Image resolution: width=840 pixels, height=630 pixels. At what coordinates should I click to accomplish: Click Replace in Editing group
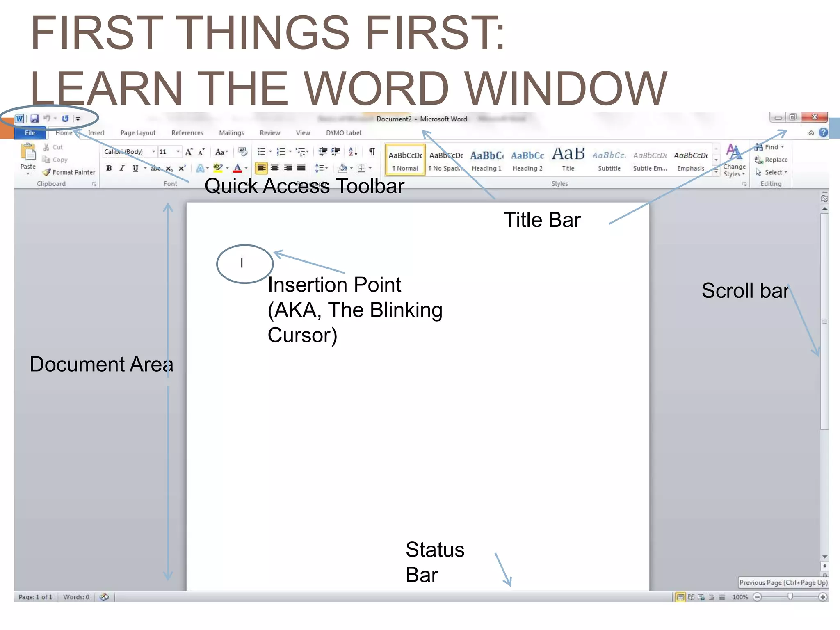tap(771, 160)
